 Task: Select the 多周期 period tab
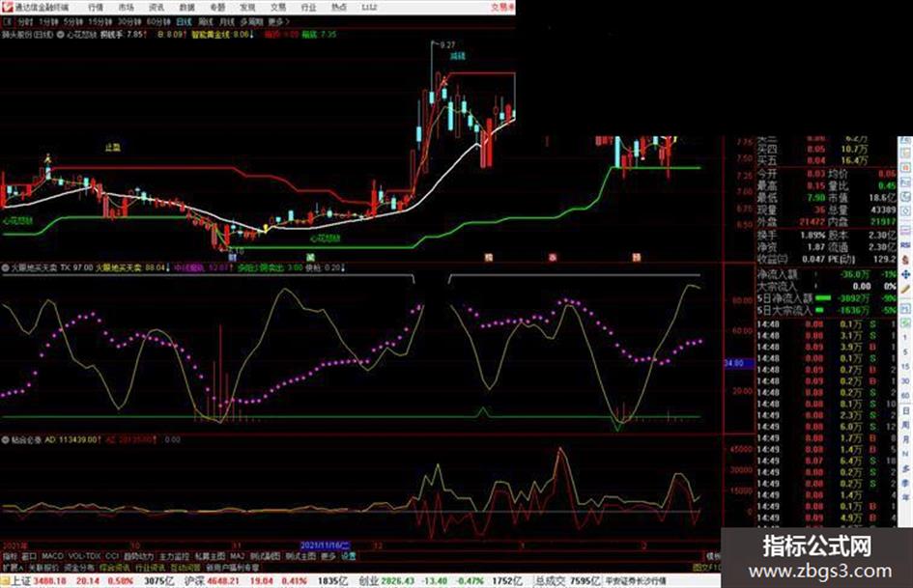pyautogui.click(x=251, y=21)
